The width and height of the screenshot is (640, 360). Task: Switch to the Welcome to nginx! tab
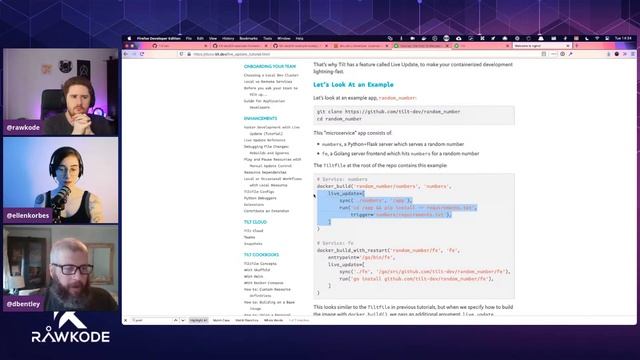543,46
